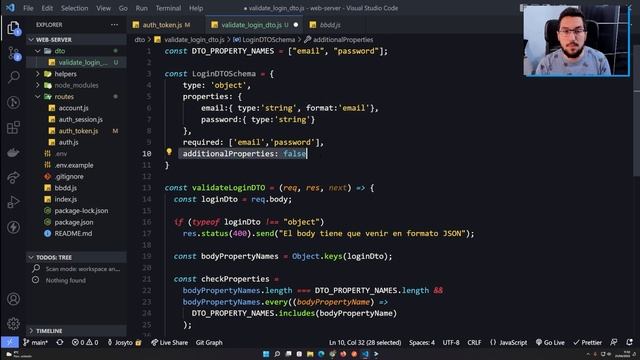This screenshot has height=360, width=640.
Task: Click the remote window status bar icon
Action: pyautogui.click(x=9, y=342)
